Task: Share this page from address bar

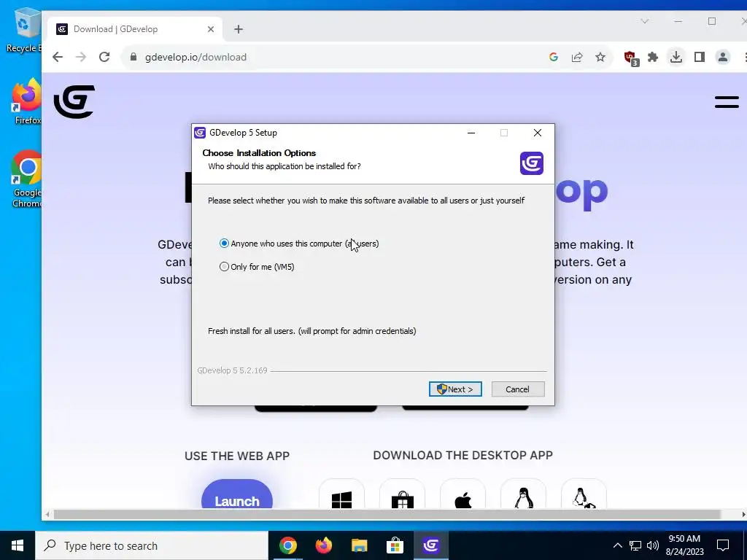Action: click(x=577, y=57)
